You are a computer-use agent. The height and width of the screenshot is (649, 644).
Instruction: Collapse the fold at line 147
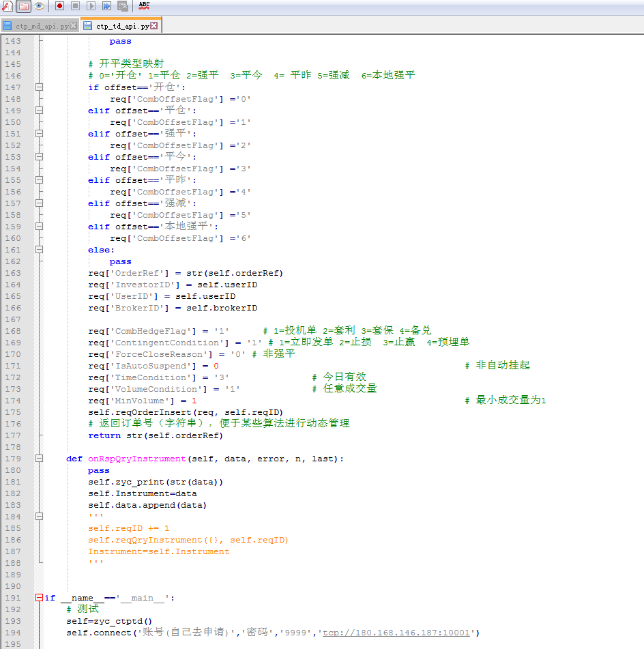pos(39,87)
